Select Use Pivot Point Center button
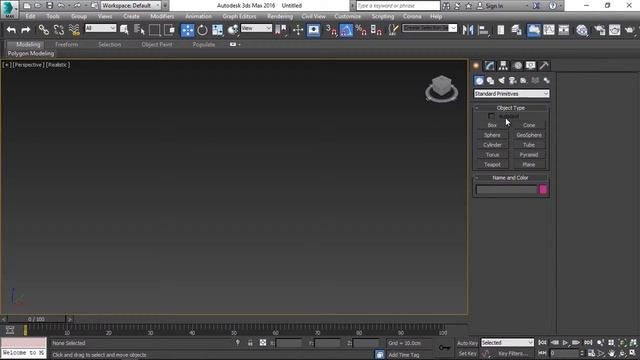Viewport: 640px width, 360px height. [x=280, y=30]
